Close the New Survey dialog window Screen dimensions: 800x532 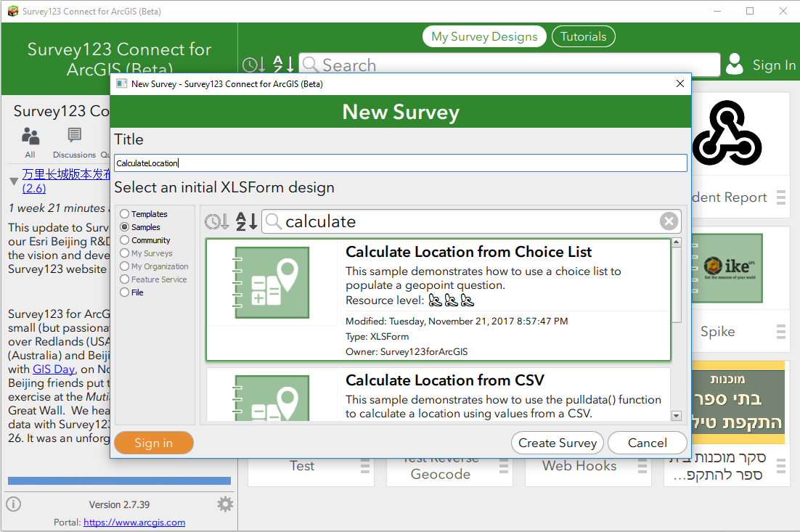click(680, 83)
